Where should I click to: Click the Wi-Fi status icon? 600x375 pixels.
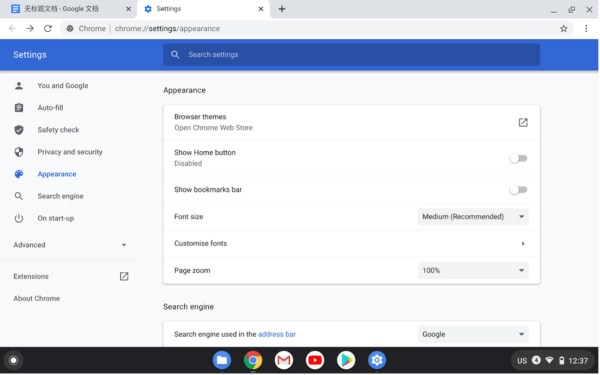549,360
